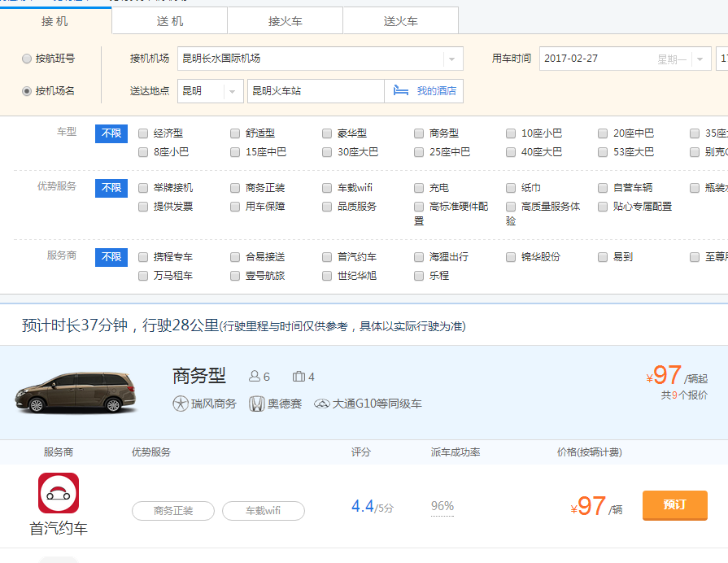Click 不限 in the 服务商 row
The image size is (728, 563).
111,257
